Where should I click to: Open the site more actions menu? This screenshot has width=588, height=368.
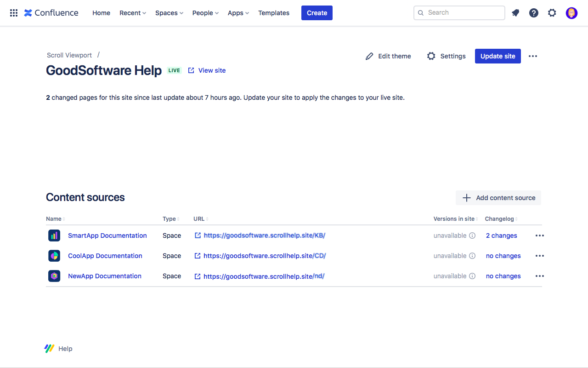[533, 56]
